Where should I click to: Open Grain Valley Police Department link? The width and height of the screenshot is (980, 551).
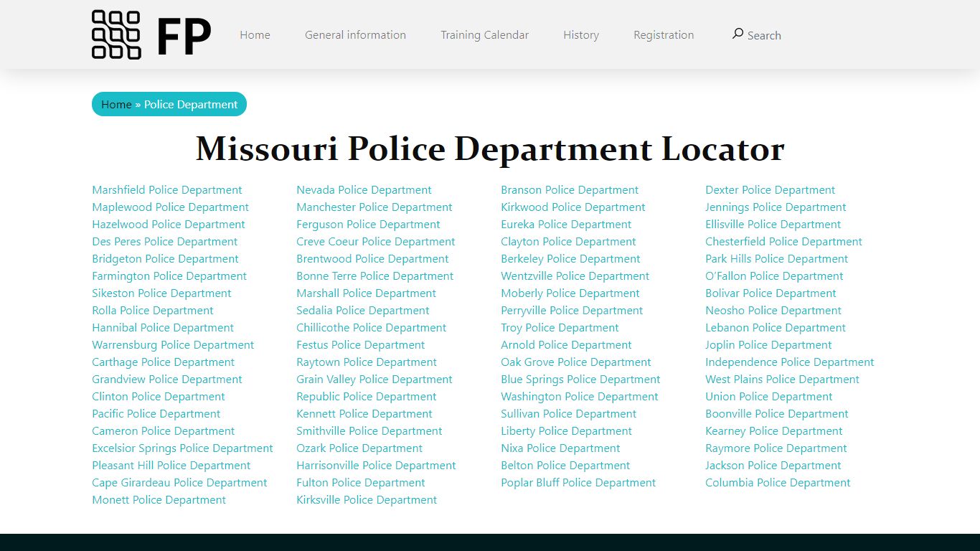374,380
